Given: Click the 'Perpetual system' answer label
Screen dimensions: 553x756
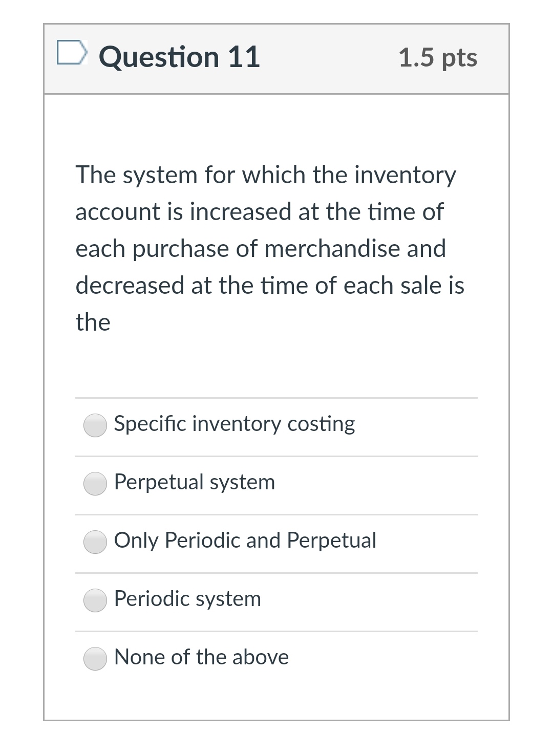Looking at the screenshot, I should coord(195,482).
